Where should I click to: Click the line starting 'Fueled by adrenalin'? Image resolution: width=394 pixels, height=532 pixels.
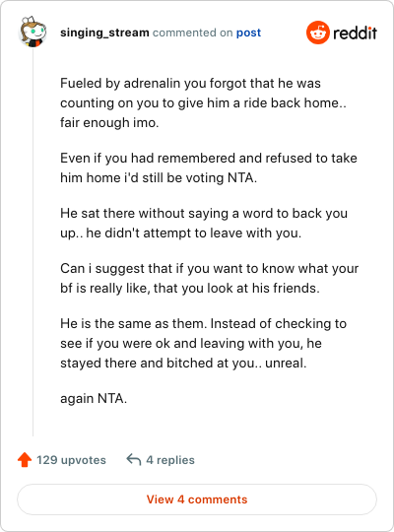click(190, 83)
